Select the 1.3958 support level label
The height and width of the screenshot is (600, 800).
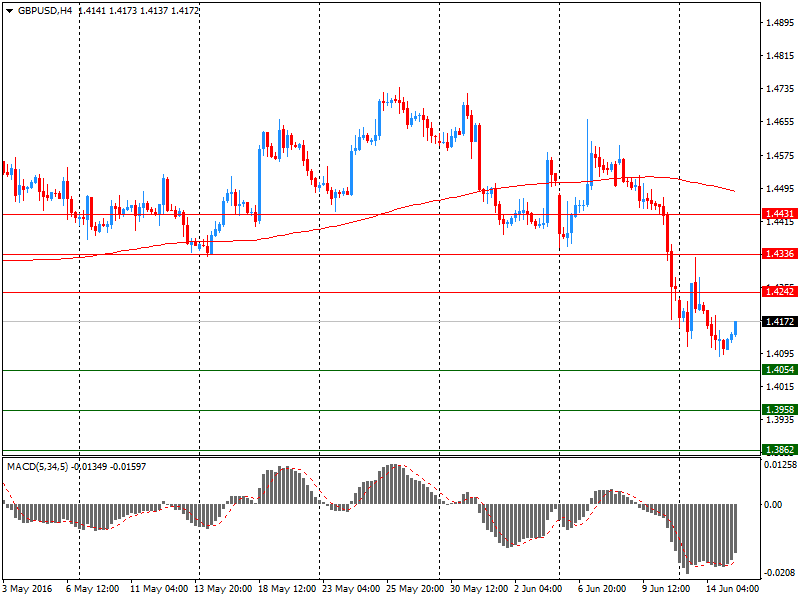pyautogui.click(x=780, y=410)
